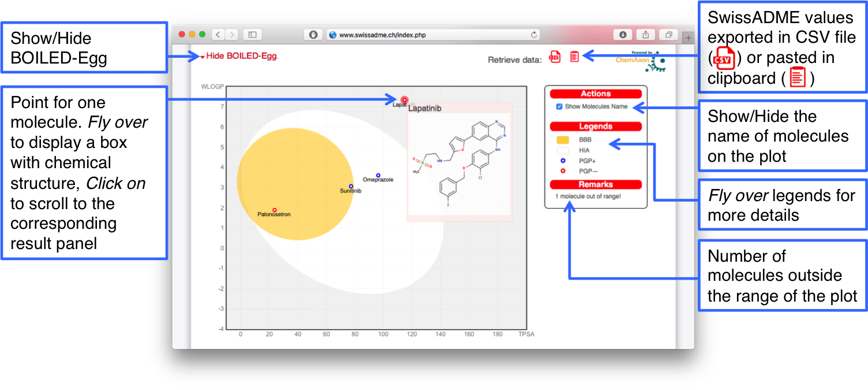Click the PGP− red circle legend

coord(563,171)
